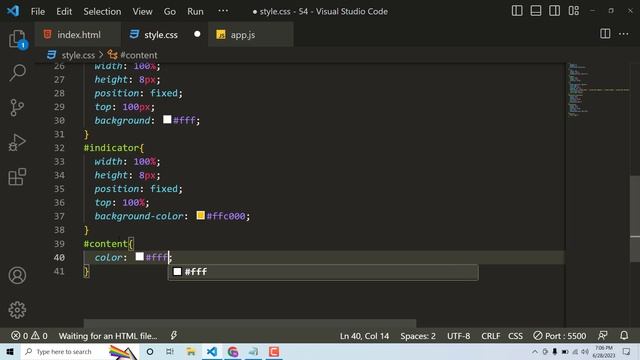
Task: Open Source Control view
Action: pyautogui.click(x=17, y=108)
